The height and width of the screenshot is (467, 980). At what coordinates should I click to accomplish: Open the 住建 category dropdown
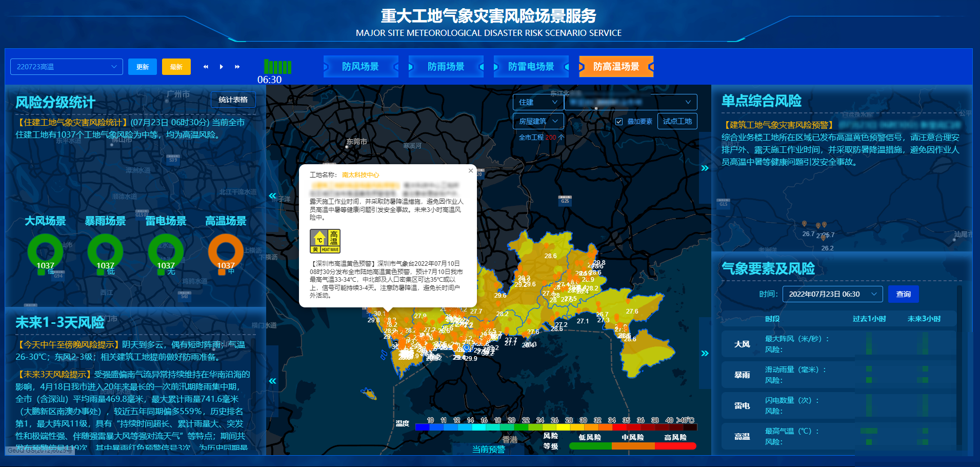pyautogui.click(x=538, y=102)
